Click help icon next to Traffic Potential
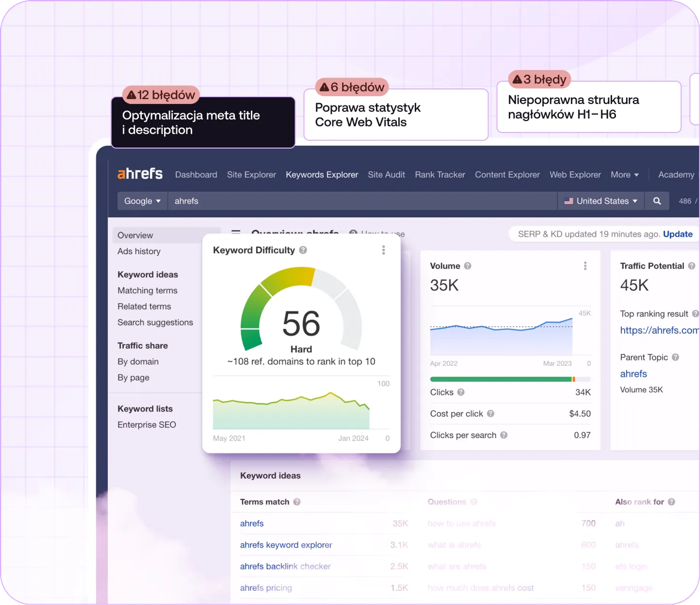Image resolution: width=700 pixels, height=605 pixels. click(691, 266)
